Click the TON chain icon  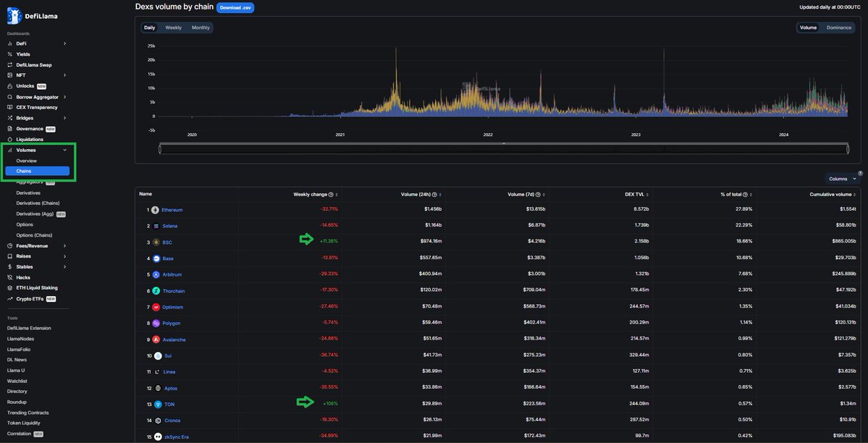click(158, 404)
